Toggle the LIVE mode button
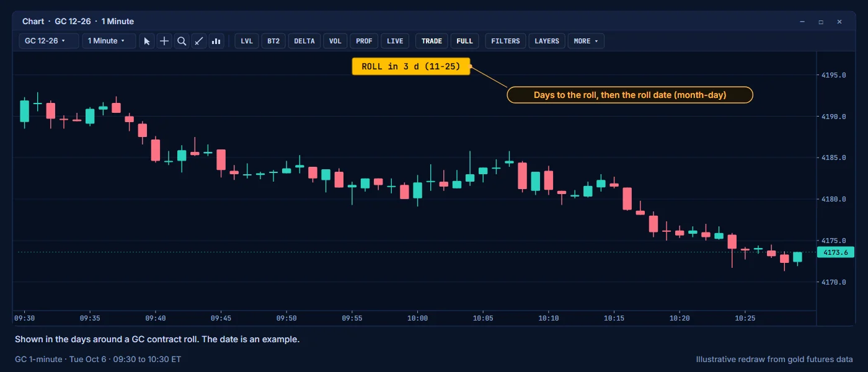This screenshot has width=868, height=372. coord(395,41)
